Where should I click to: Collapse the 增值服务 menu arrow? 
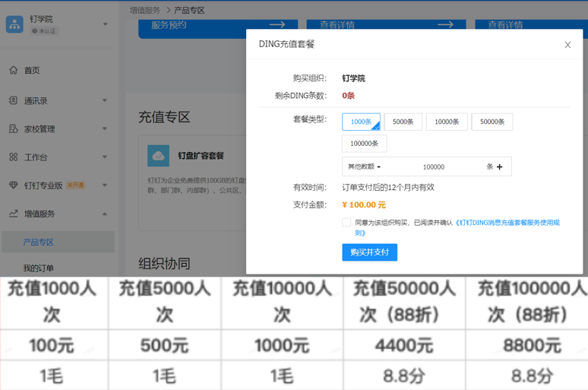tap(105, 214)
